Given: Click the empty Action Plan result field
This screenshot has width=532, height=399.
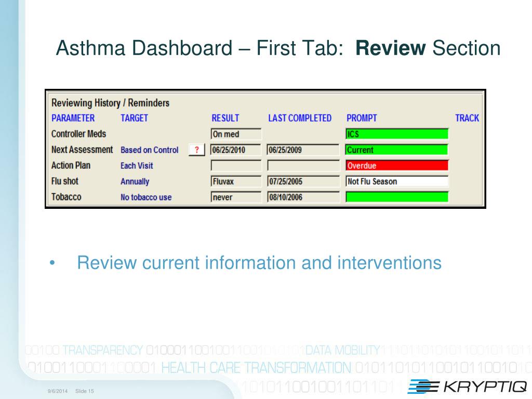Looking at the screenshot, I should tap(236, 166).
